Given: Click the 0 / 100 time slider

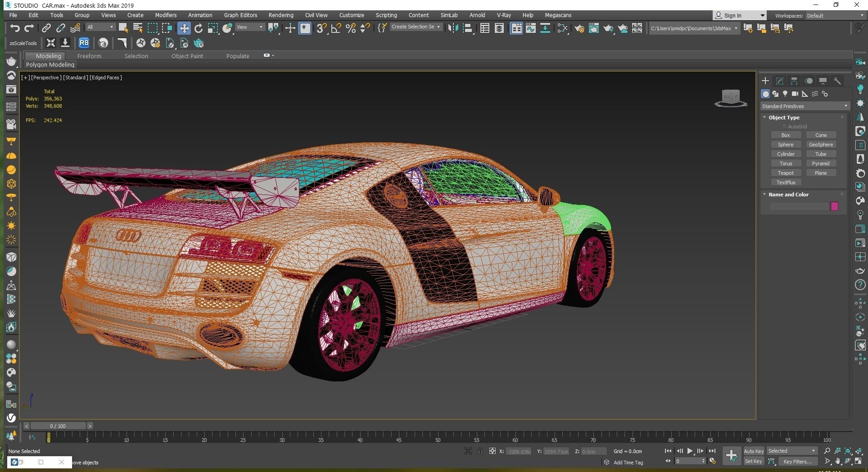Looking at the screenshot, I should [58, 426].
